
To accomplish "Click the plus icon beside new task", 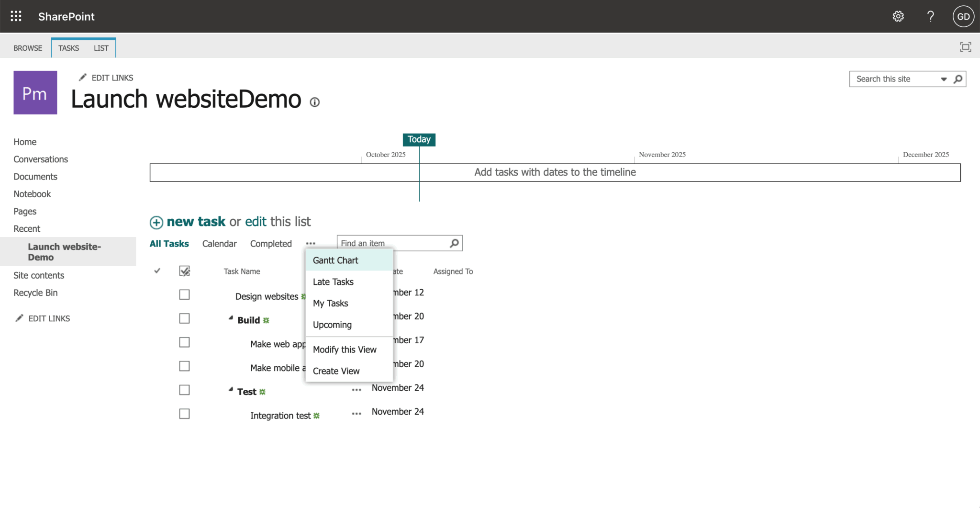I will point(156,222).
